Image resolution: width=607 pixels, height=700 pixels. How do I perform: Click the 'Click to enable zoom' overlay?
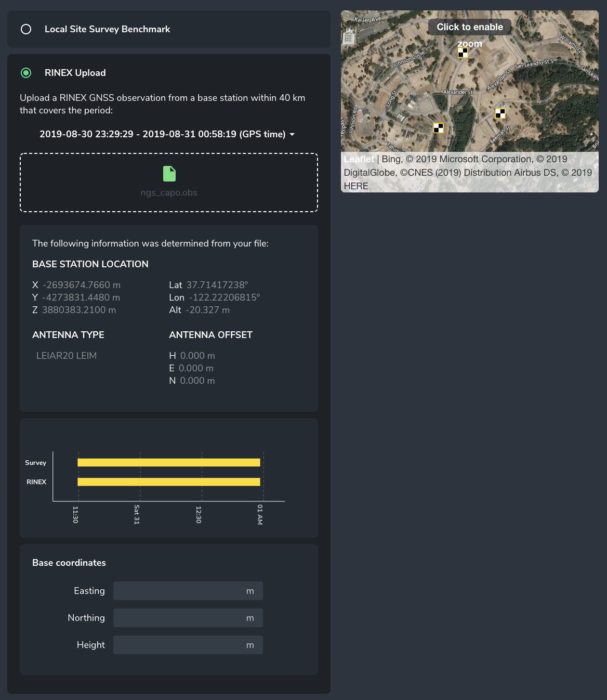[x=469, y=27]
